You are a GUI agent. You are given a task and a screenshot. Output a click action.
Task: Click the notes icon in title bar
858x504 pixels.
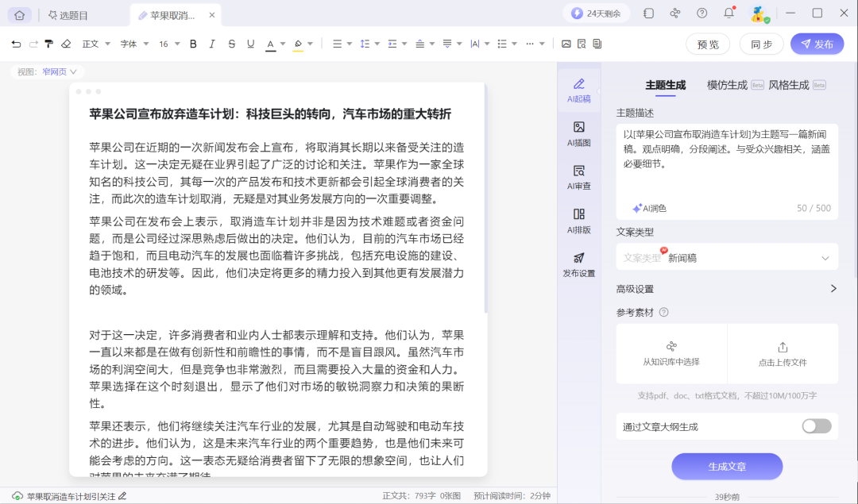click(648, 13)
